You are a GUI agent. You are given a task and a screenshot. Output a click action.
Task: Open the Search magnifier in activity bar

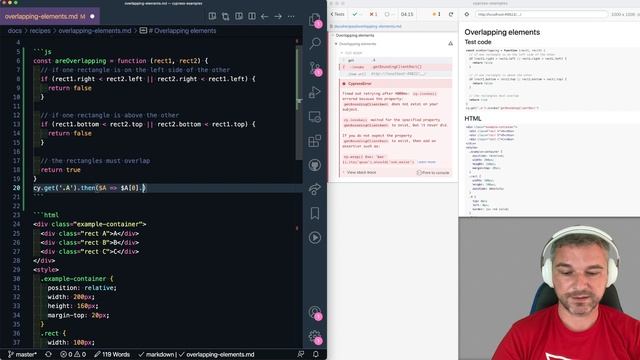click(315, 43)
